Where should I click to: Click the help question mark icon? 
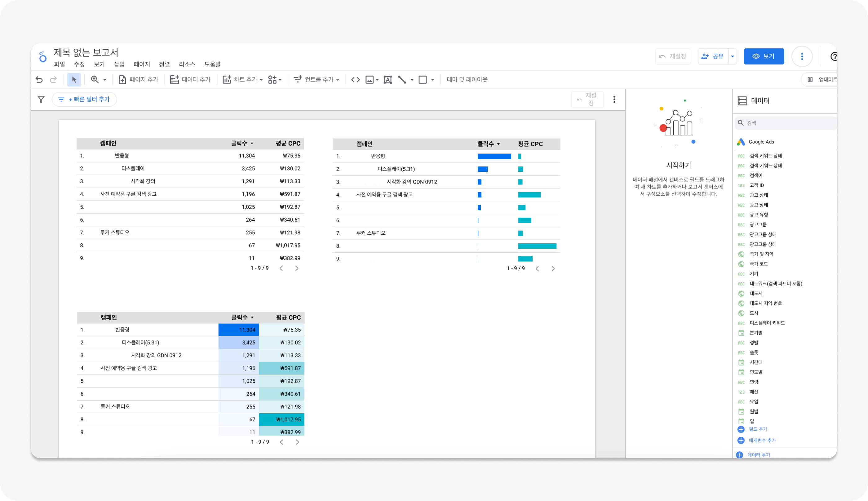click(x=834, y=56)
